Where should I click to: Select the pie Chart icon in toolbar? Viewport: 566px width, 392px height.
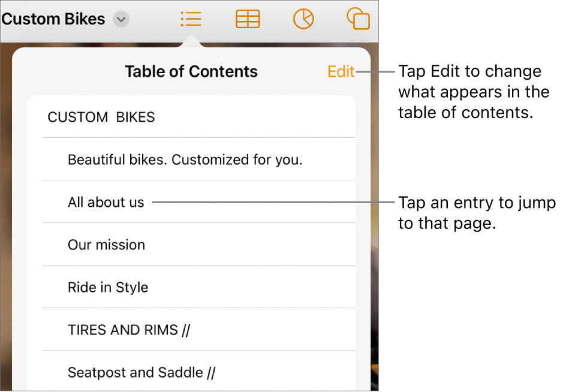303,19
